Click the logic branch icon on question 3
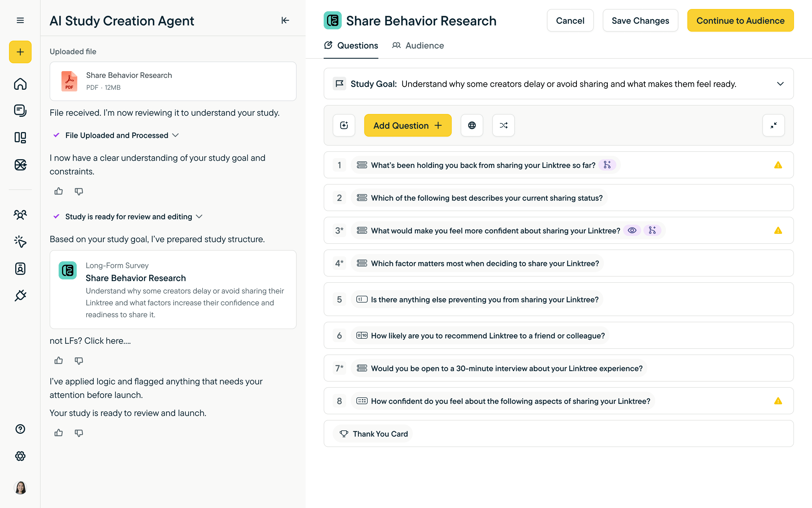This screenshot has width=812, height=508. point(652,230)
